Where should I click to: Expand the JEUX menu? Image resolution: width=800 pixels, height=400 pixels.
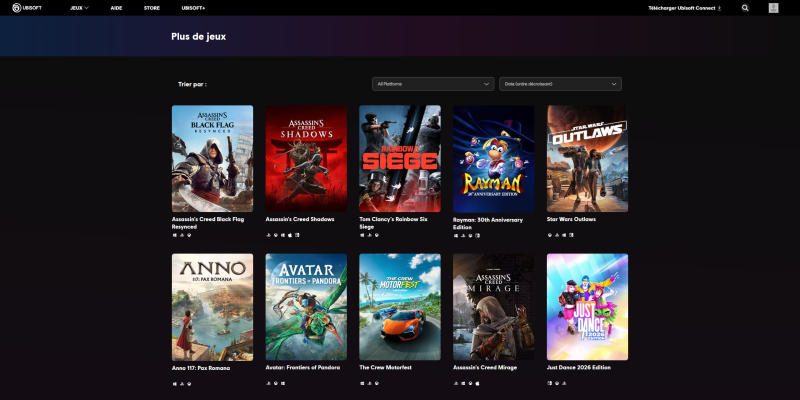79,8
